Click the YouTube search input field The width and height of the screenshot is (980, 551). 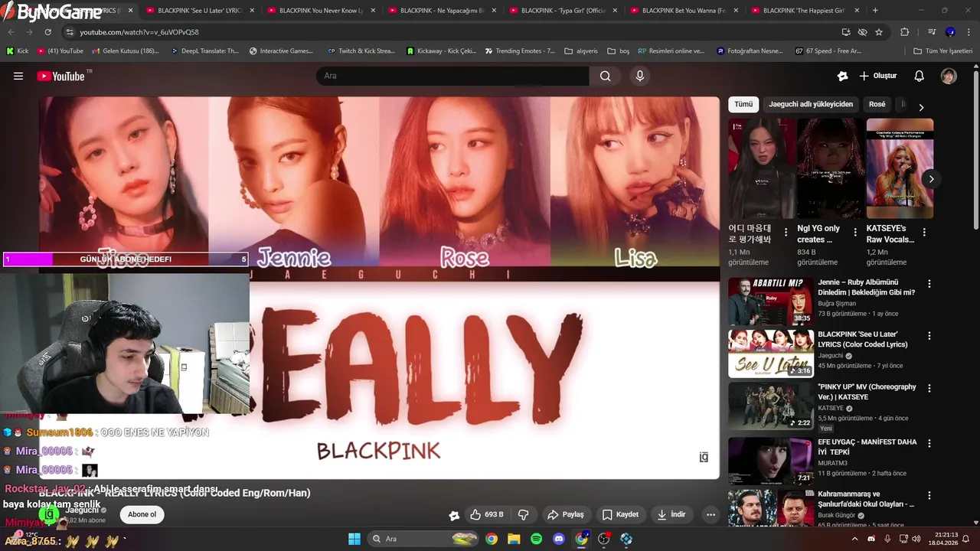coord(452,76)
